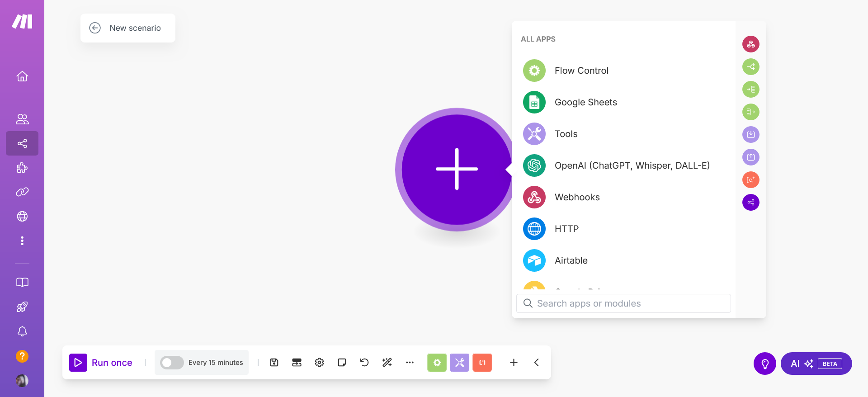Viewport: 868px width, 397px height.
Task: Select Flow Control from all apps
Action: coord(624,71)
